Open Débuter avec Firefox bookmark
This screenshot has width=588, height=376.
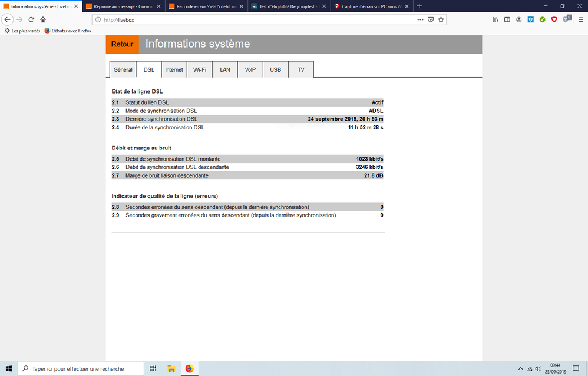(68, 31)
